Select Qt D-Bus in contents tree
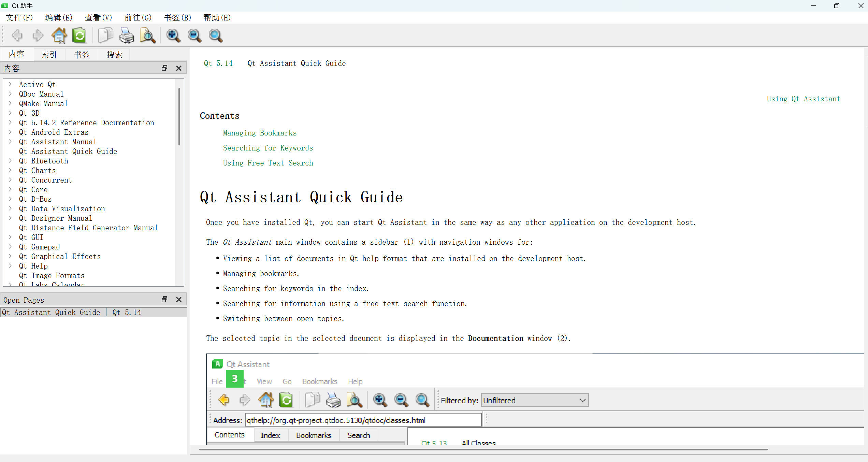This screenshot has height=462, width=868. pyautogui.click(x=35, y=199)
